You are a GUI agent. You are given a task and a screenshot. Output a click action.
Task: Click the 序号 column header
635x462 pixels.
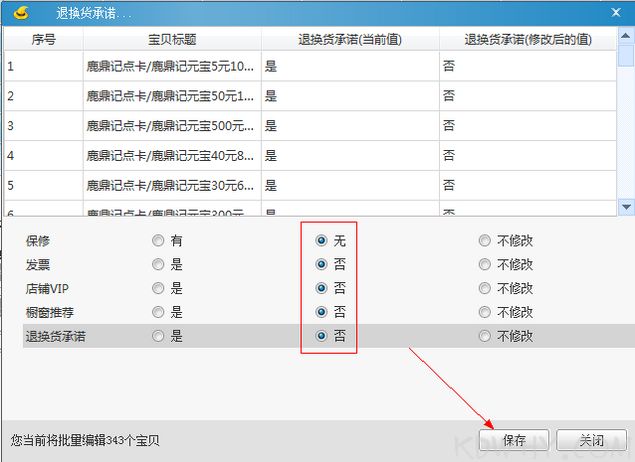[43, 40]
